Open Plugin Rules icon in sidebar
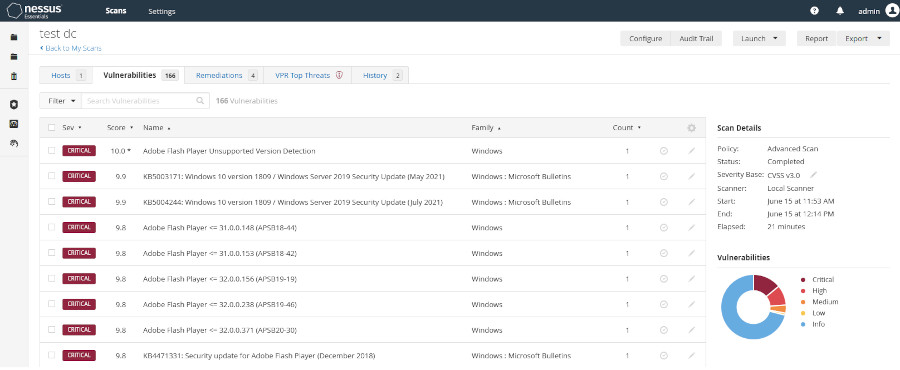900x370 pixels. [14, 124]
